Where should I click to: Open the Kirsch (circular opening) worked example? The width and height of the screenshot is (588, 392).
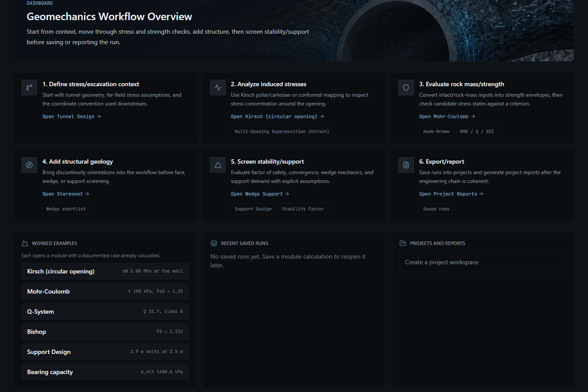(105, 271)
